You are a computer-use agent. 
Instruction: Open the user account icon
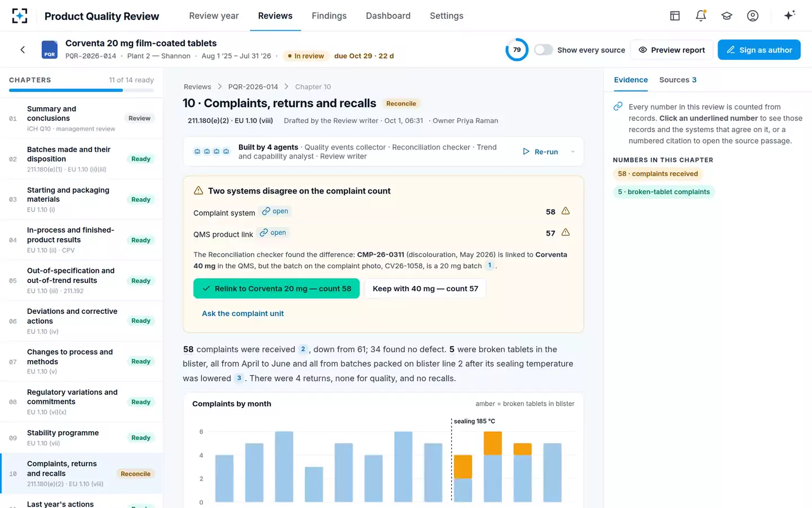pyautogui.click(x=753, y=16)
